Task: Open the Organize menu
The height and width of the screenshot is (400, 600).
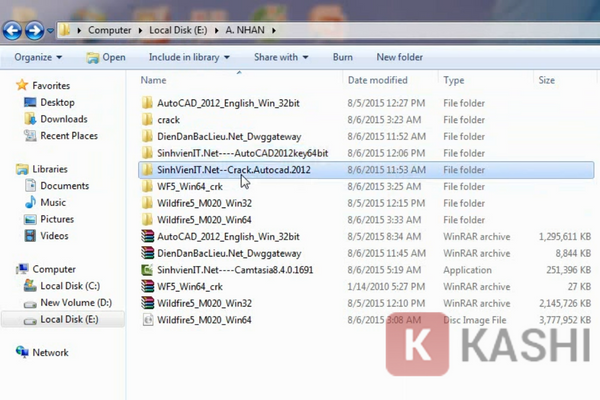Action: (38, 57)
